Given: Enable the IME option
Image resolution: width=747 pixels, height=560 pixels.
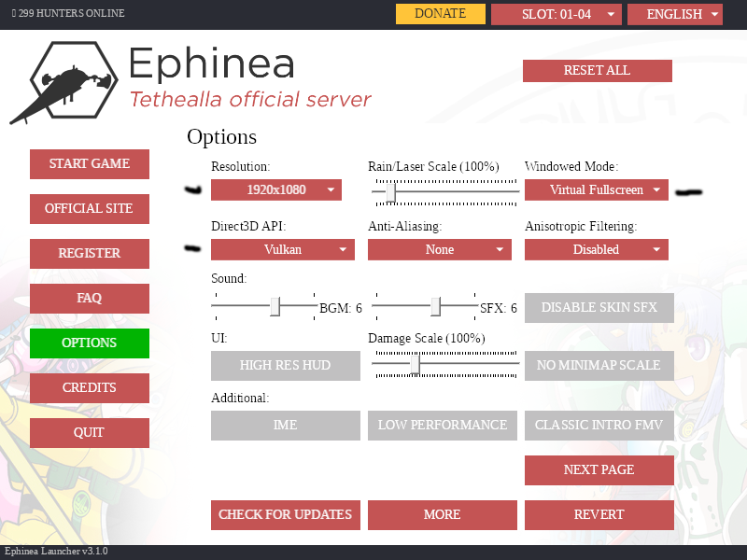Looking at the screenshot, I should pos(286,426).
